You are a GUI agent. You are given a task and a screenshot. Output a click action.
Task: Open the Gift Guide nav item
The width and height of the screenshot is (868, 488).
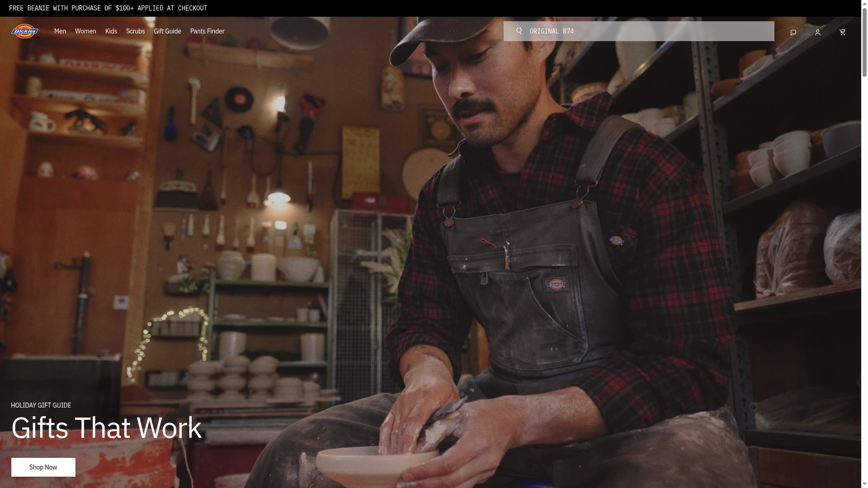pyautogui.click(x=167, y=31)
